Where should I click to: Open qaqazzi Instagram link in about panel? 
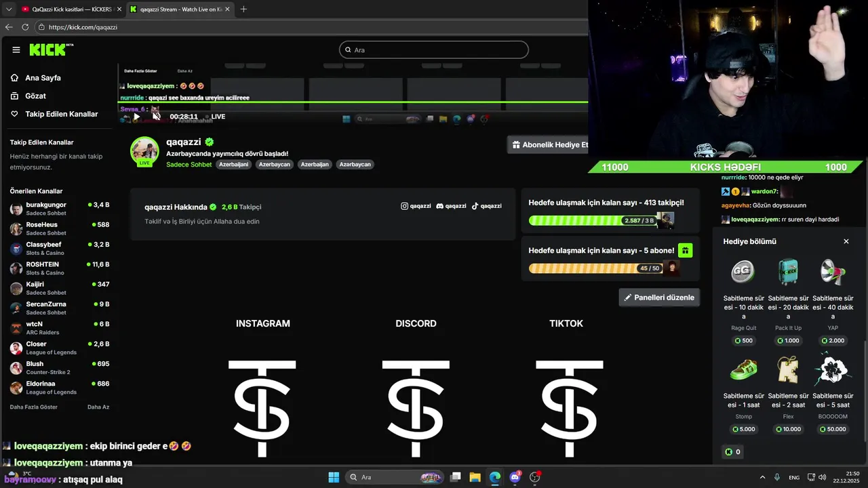pyautogui.click(x=416, y=206)
